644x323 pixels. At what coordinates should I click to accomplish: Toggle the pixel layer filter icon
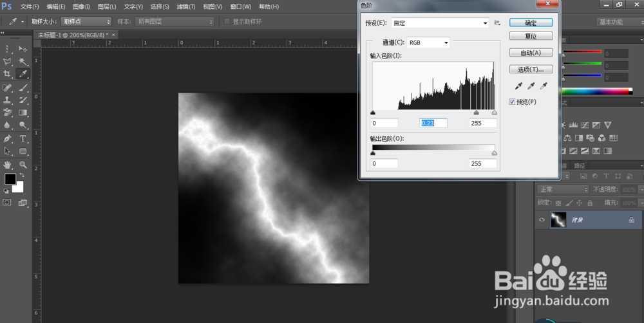click(x=583, y=176)
